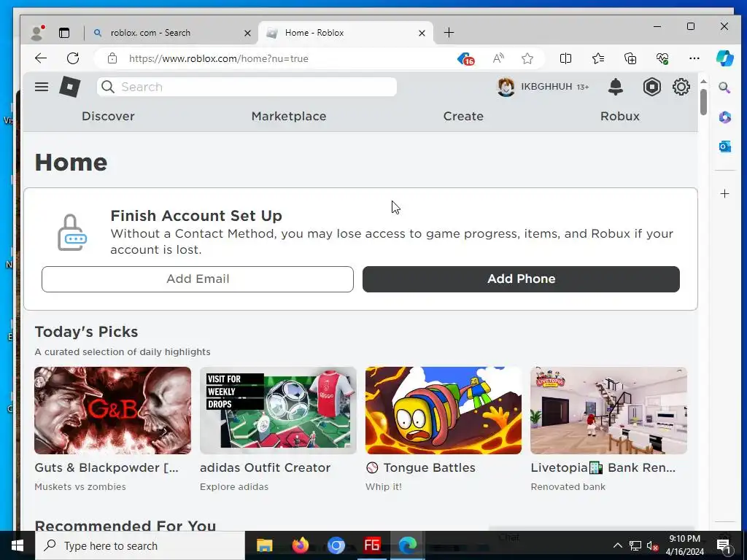Image resolution: width=747 pixels, height=560 pixels.
Task: Go to Marketplace
Action: (289, 116)
